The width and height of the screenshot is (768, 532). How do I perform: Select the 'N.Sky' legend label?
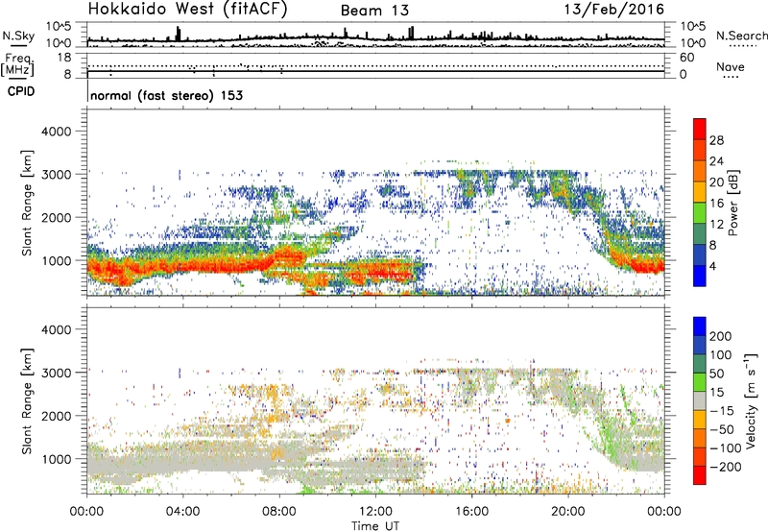pyautogui.click(x=18, y=36)
